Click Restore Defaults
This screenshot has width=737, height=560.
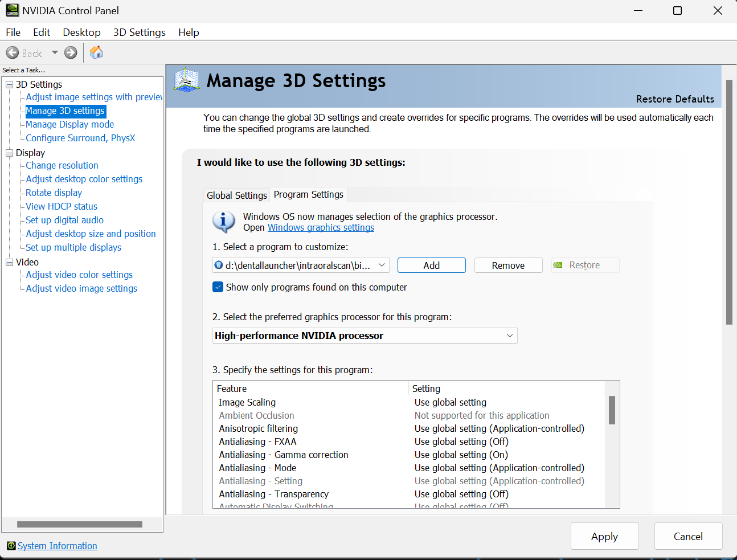click(x=675, y=99)
